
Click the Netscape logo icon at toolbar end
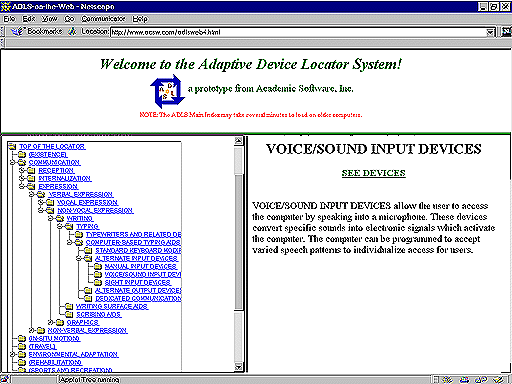click(x=507, y=32)
